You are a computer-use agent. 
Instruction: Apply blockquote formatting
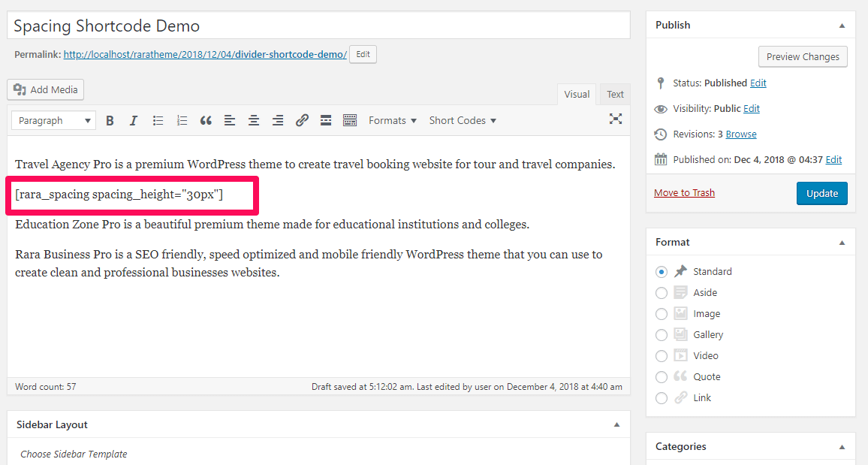click(206, 120)
